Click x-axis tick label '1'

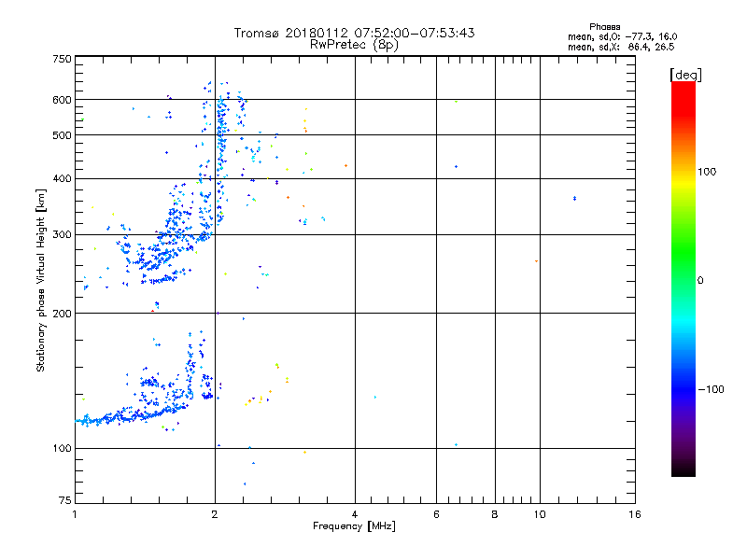(75, 514)
